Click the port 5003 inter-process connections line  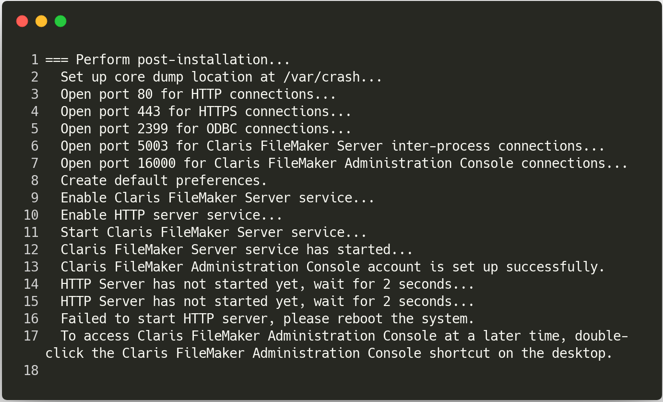(x=332, y=146)
